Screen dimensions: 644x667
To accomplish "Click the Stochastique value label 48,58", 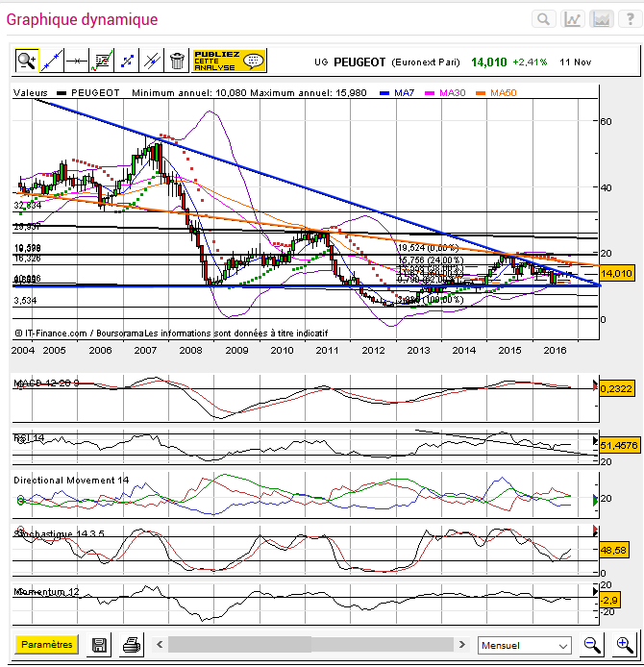I will tap(614, 550).
